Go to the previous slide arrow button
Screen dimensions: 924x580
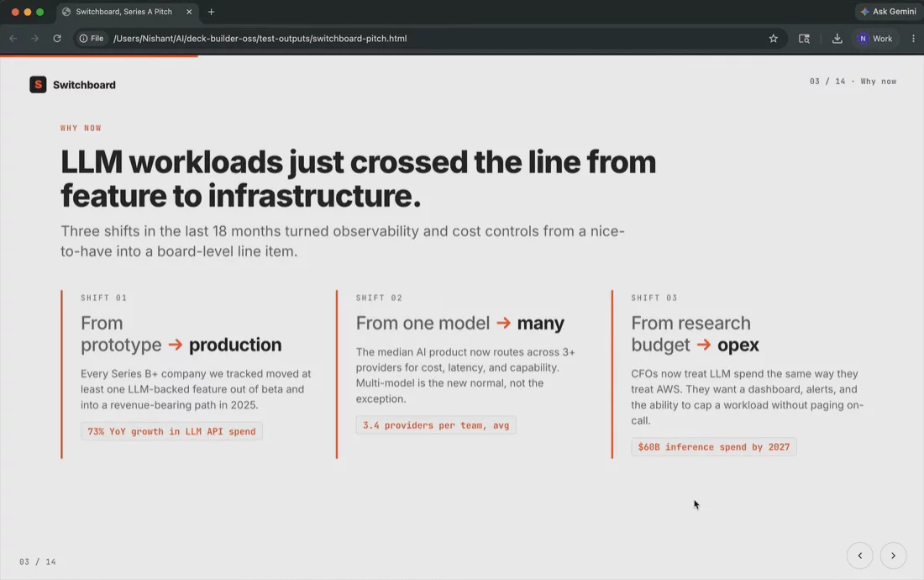[860, 556]
